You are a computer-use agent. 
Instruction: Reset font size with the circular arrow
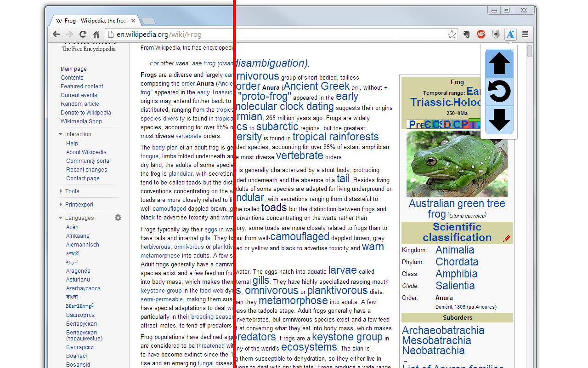(499, 92)
